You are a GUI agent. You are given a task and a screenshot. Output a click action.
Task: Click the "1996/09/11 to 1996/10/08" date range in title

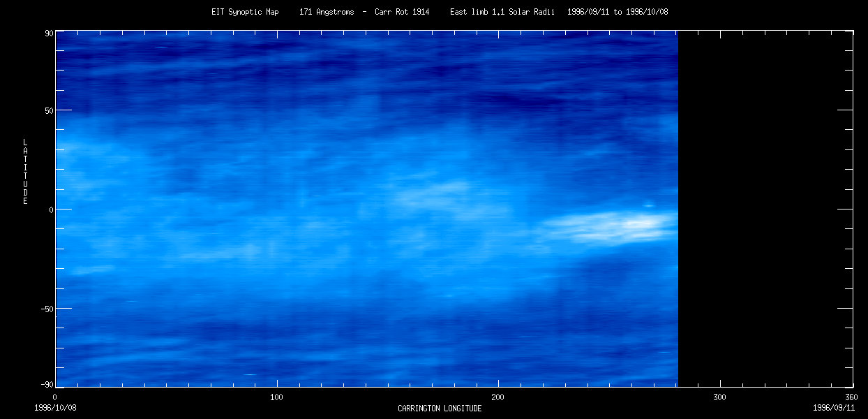click(616, 12)
